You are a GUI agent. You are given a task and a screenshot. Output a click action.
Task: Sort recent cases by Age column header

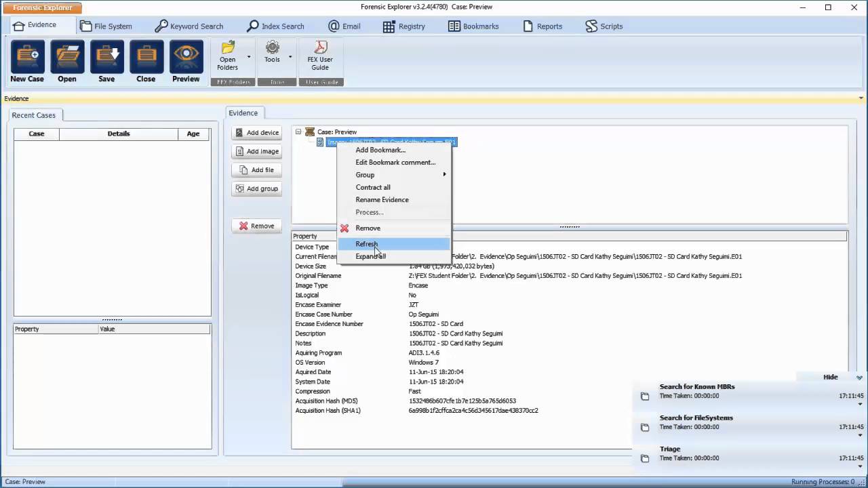(x=193, y=134)
